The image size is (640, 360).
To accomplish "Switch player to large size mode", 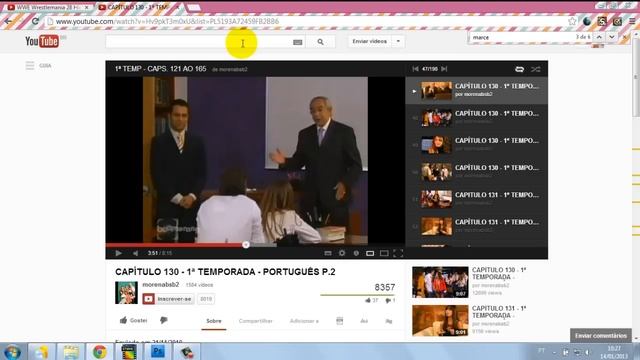I will coord(384,253).
